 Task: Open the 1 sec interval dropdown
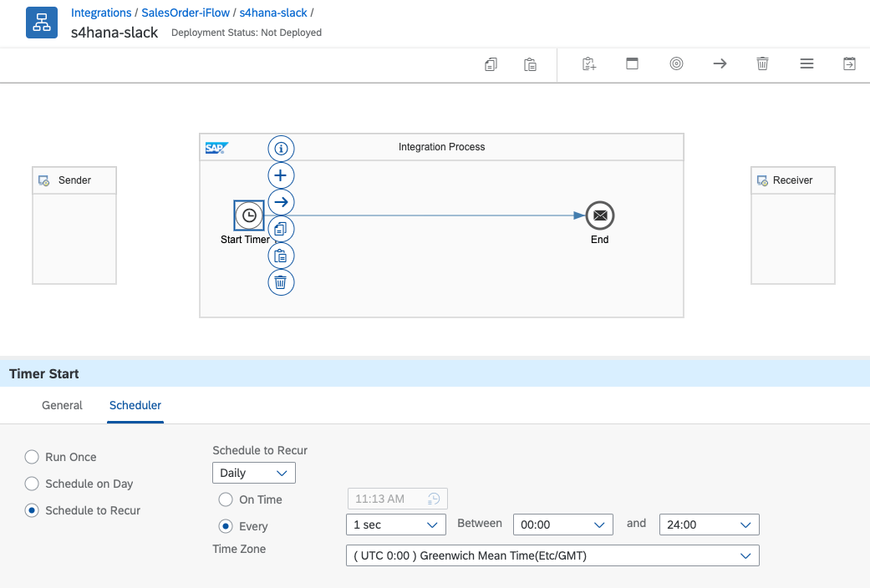pyautogui.click(x=396, y=525)
